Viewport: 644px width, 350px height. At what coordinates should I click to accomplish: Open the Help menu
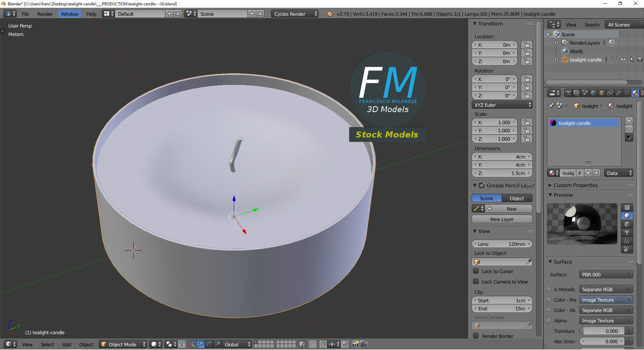(91, 14)
